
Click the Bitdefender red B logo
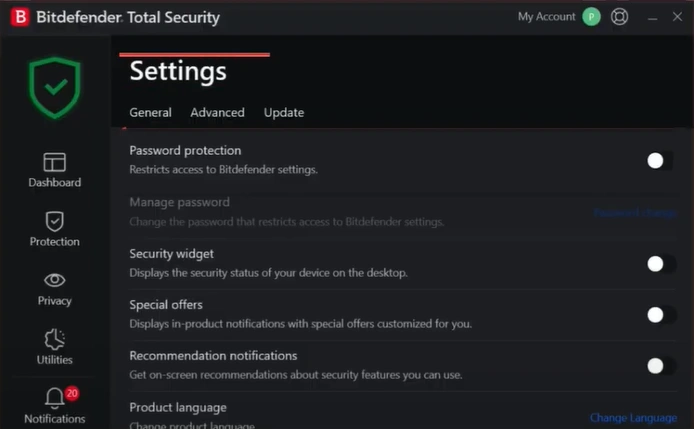(x=18, y=17)
